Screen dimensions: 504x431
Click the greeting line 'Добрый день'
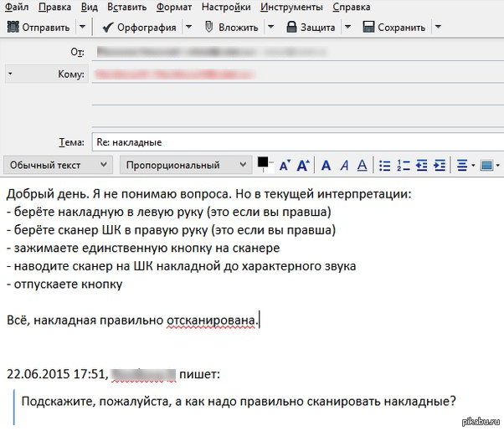tap(209, 194)
